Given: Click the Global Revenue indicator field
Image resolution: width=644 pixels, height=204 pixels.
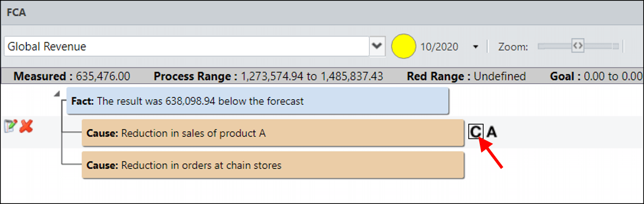Looking at the screenshot, I should 187,46.
